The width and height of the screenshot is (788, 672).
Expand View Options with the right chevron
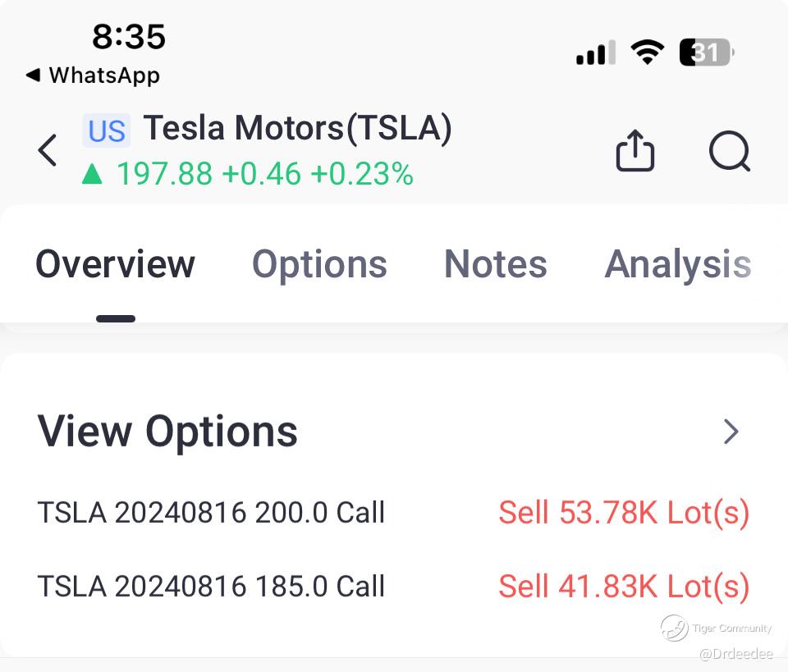point(731,432)
